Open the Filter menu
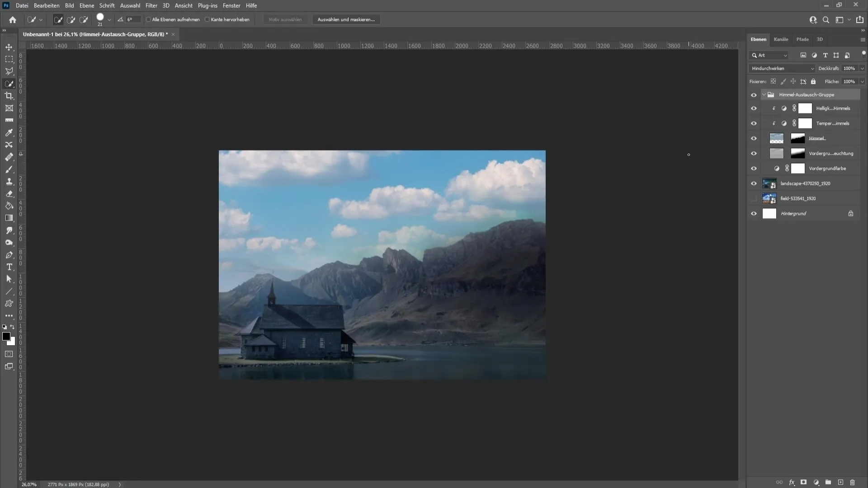The height and width of the screenshot is (488, 868). [151, 5]
